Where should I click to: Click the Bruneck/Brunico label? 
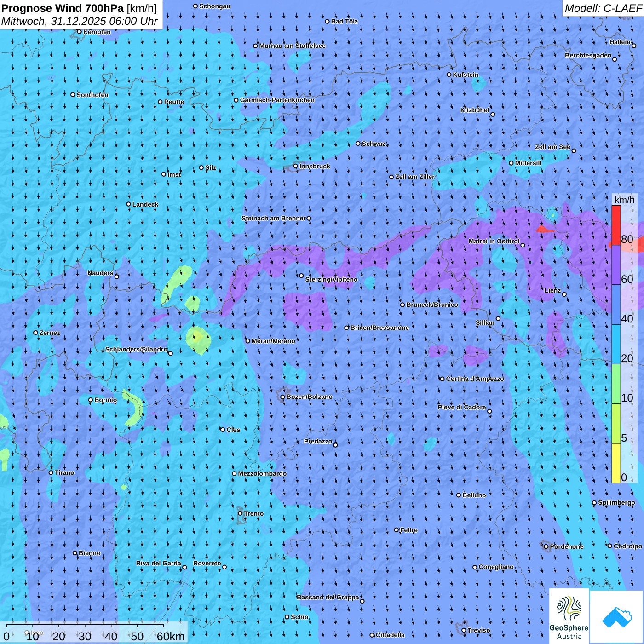(432, 305)
